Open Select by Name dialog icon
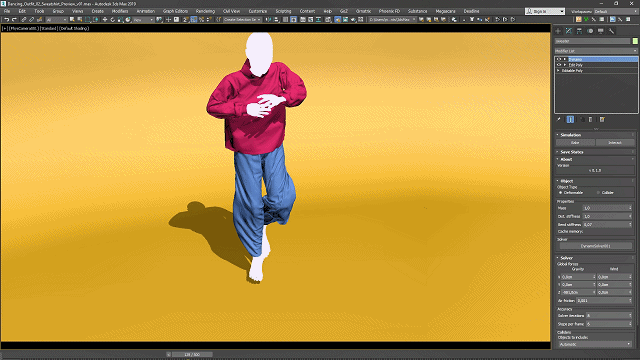The image size is (640, 360). pos(80,20)
